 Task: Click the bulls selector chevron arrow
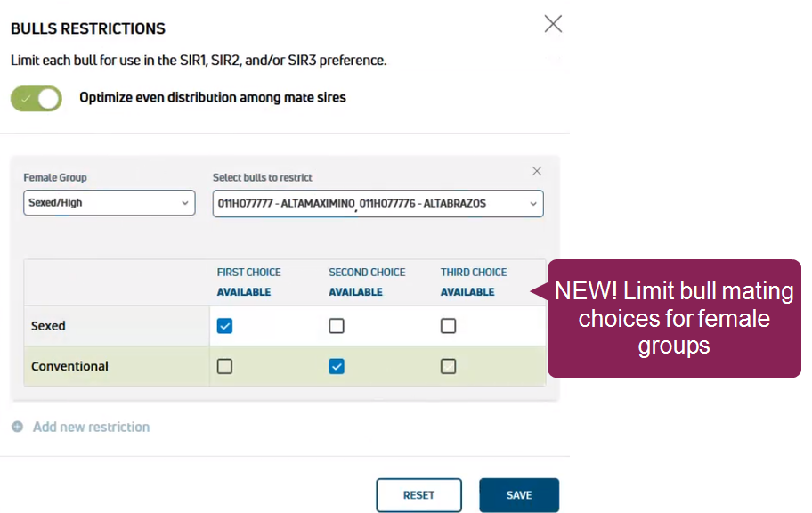click(533, 204)
